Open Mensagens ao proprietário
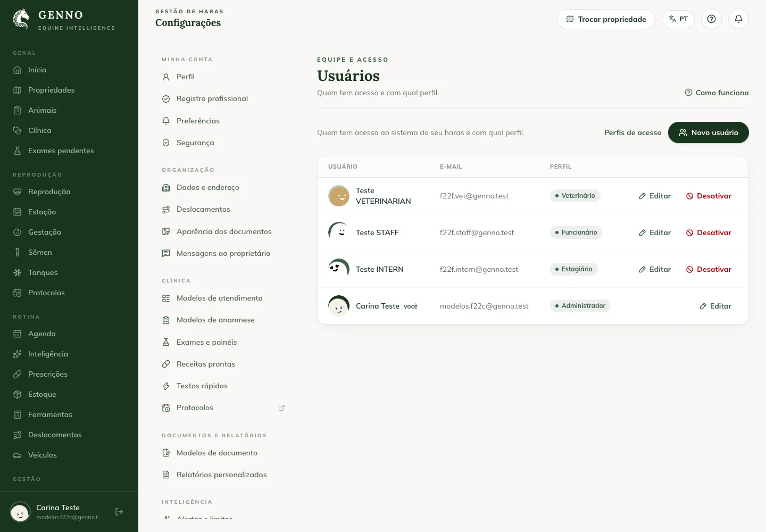 tap(223, 253)
